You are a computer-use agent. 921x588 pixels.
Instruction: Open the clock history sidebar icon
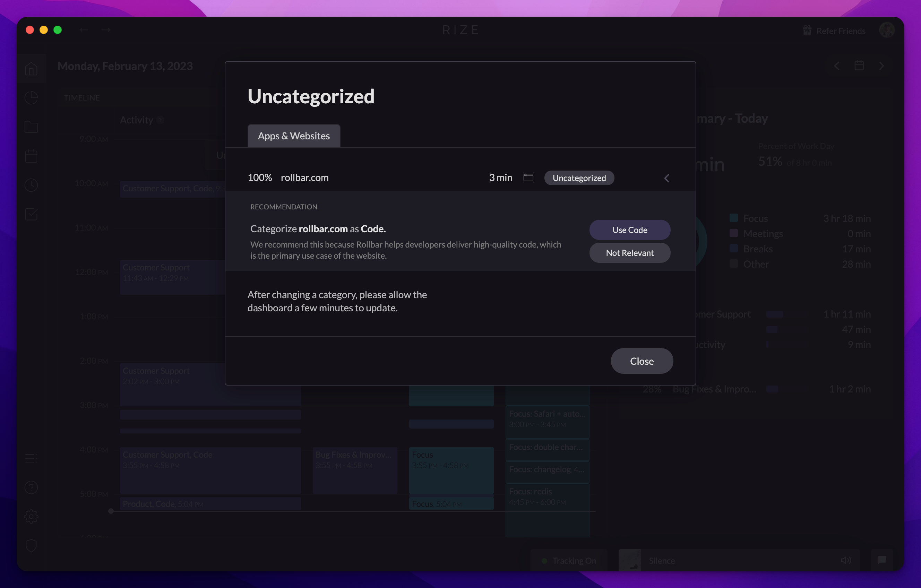pos(31,185)
